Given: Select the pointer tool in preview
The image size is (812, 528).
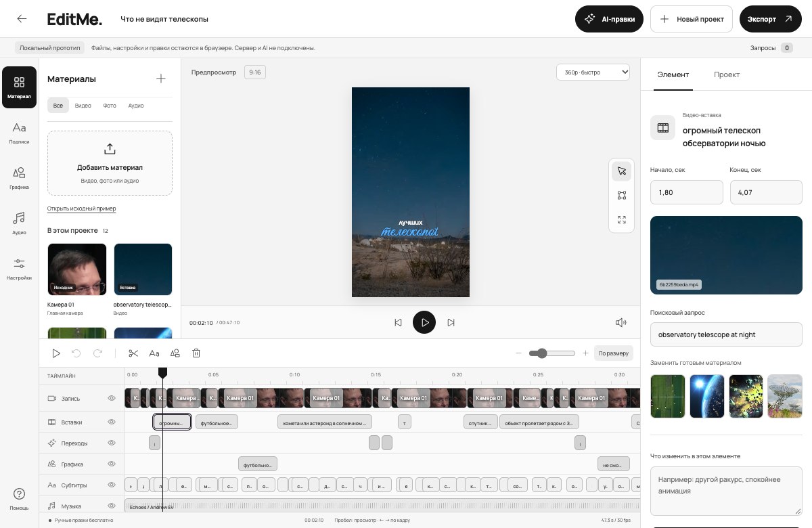Looking at the screenshot, I should pyautogui.click(x=622, y=171).
